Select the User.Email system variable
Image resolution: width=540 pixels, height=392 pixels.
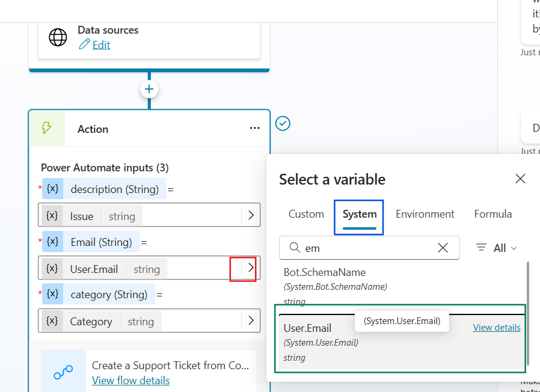(402, 342)
